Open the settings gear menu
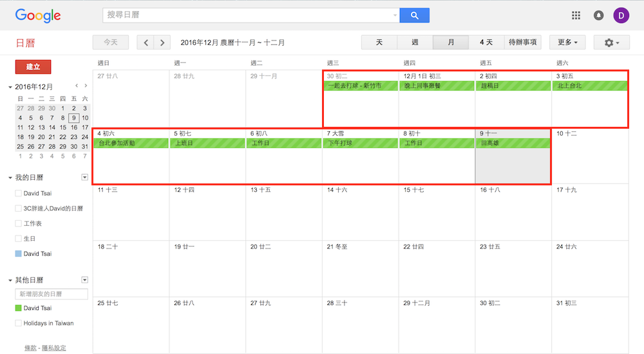The image size is (644, 354). click(611, 42)
